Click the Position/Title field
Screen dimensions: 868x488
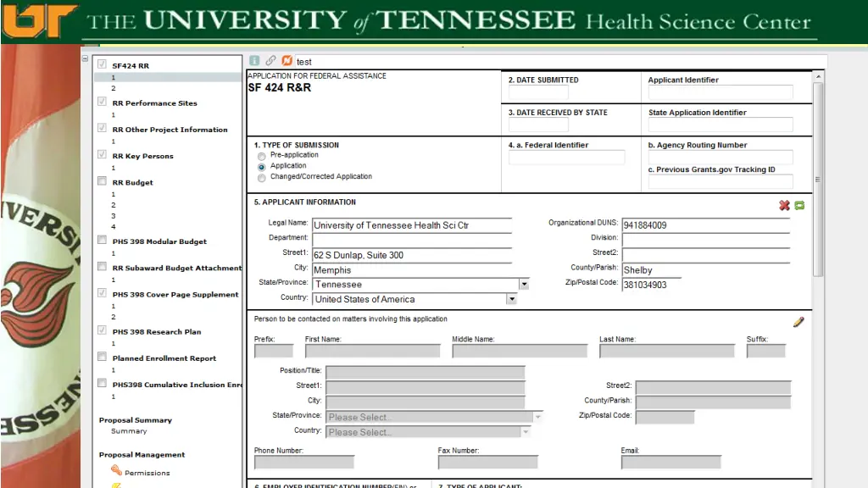pos(426,373)
